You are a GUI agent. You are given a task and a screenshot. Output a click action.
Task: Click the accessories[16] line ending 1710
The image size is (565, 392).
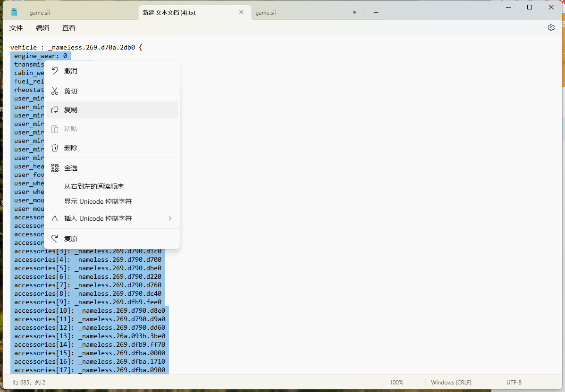pyautogui.click(x=90, y=361)
